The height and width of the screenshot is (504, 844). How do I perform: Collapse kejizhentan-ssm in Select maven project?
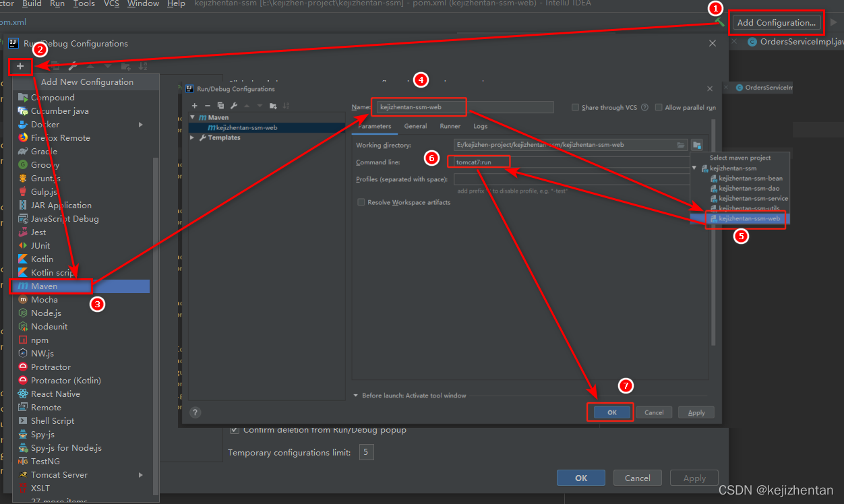[695, 168]
